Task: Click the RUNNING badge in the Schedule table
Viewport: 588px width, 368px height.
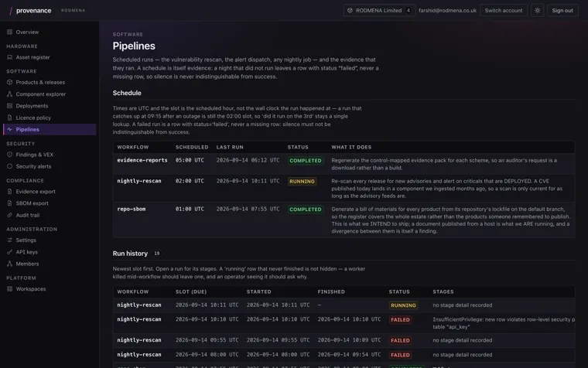Action: (302, 182)
